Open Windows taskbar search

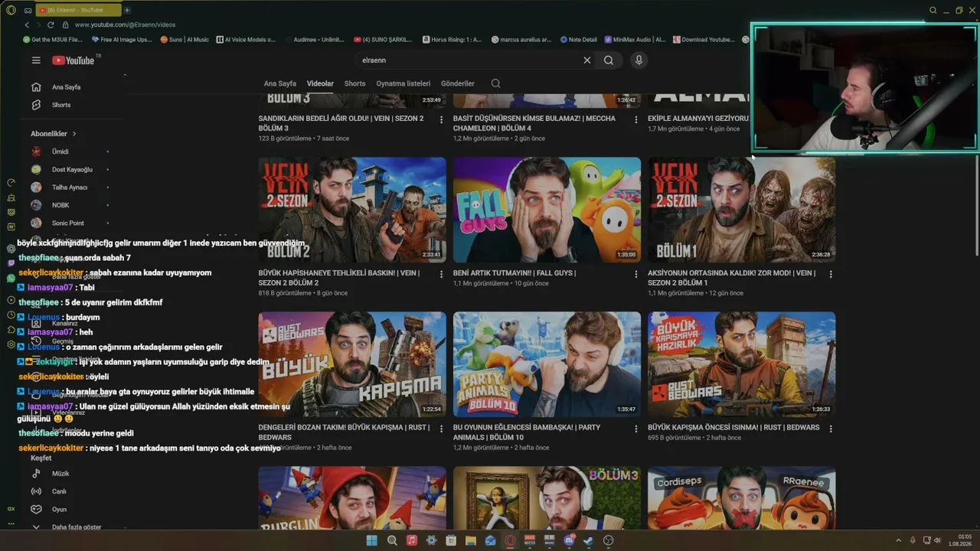(x=392, y=540)
